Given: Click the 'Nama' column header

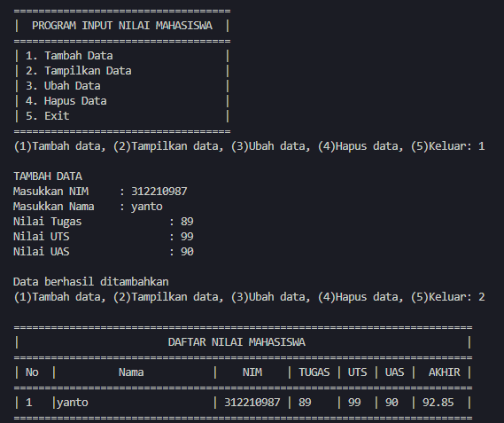Looking at the screenshot, I should (131, 372).
